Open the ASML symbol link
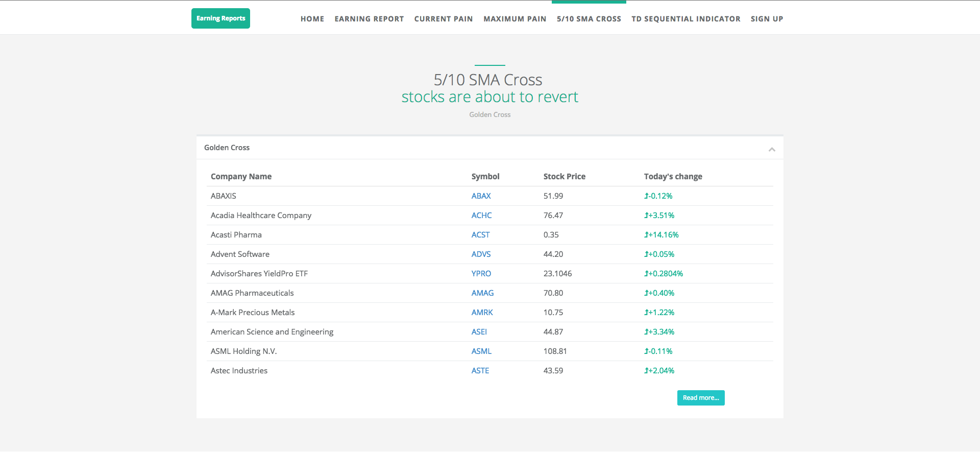The height and width of the screenshot is (452, 980). pos(481,351)
